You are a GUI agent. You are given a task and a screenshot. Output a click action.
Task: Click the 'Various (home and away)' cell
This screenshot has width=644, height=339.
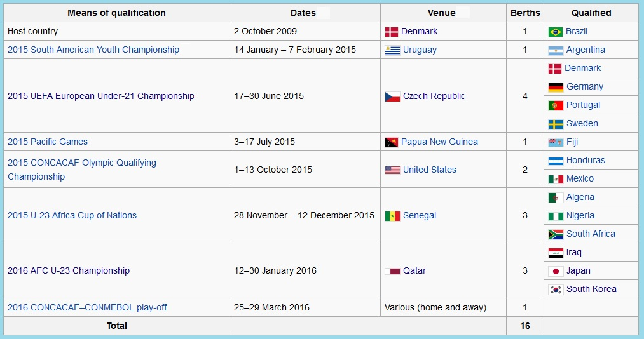click(443, 307)
